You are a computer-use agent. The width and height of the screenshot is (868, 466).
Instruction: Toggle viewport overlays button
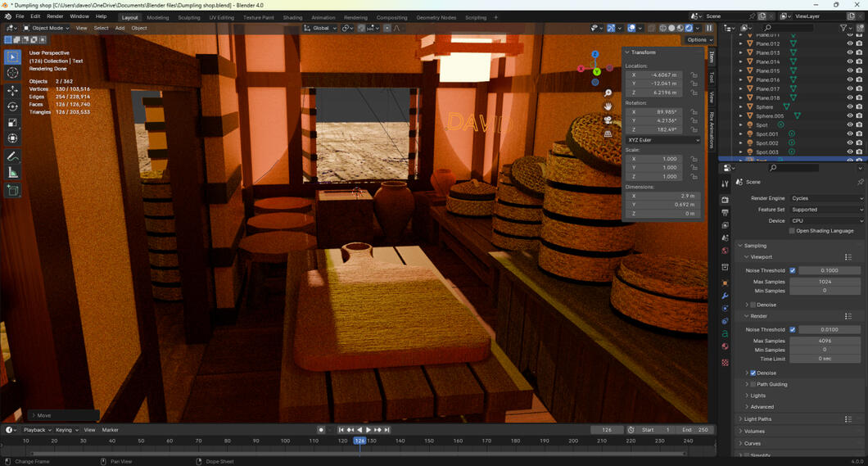point(631,28)
